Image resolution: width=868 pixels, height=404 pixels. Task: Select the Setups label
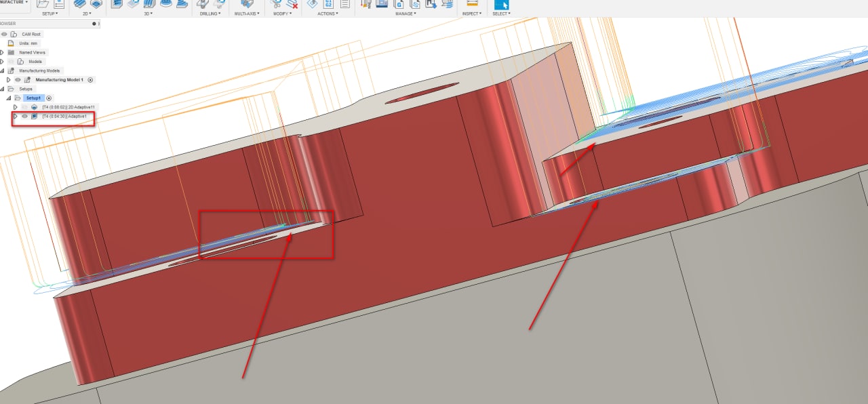[26, 89]
